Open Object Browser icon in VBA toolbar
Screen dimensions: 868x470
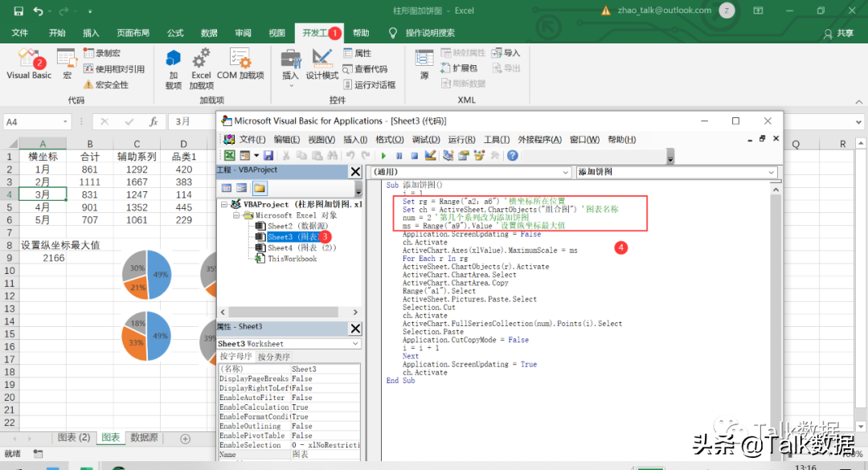point(479,156)
